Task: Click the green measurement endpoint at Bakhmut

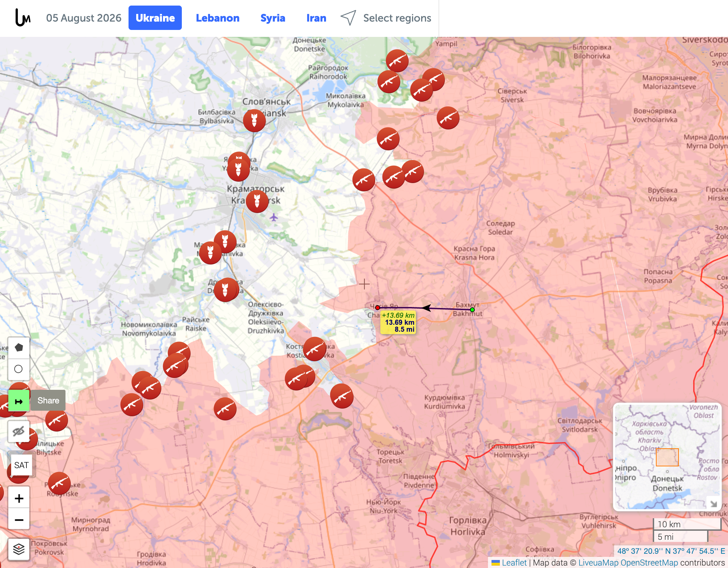Action: coord(472,309)
